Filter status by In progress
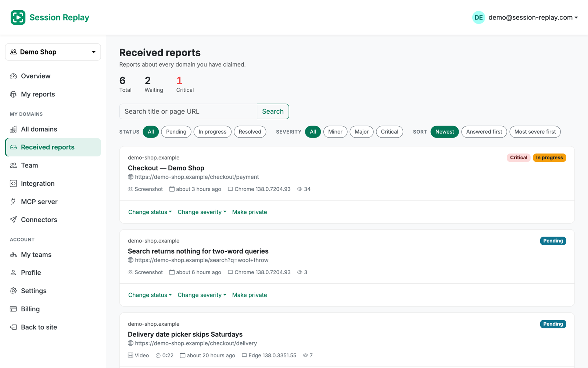The image size is (588, 368). click(x=212, y=132)
